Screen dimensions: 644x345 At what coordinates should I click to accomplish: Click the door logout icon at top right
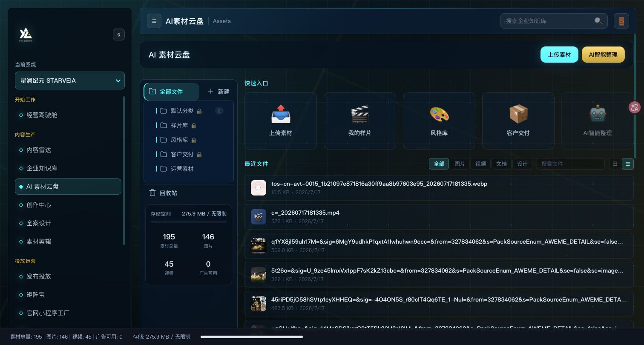(621, 21)
